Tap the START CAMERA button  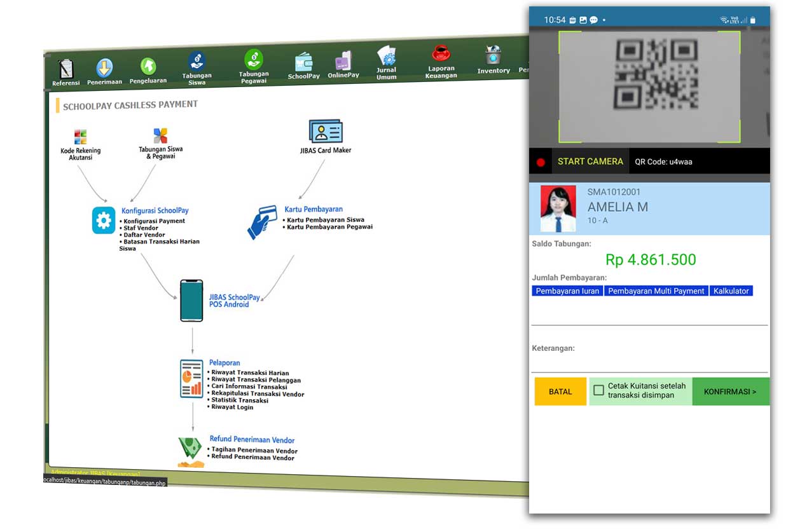[x=590, y=161]
